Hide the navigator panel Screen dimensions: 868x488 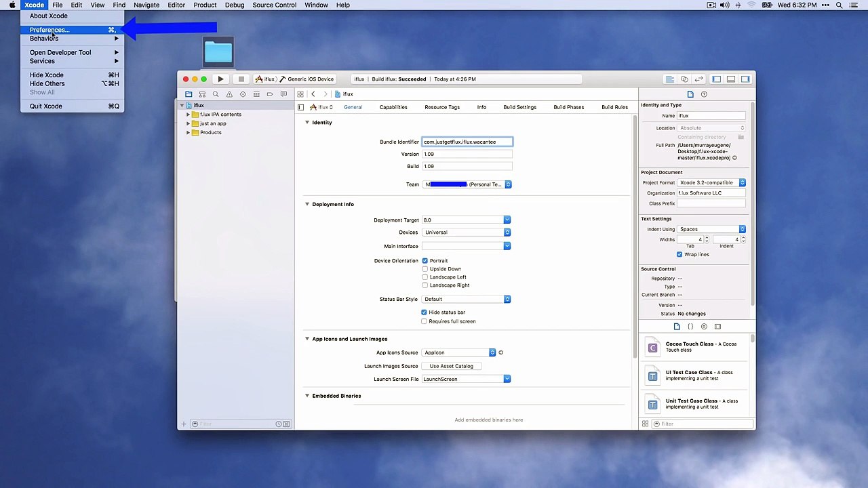[x=717, y=79]
